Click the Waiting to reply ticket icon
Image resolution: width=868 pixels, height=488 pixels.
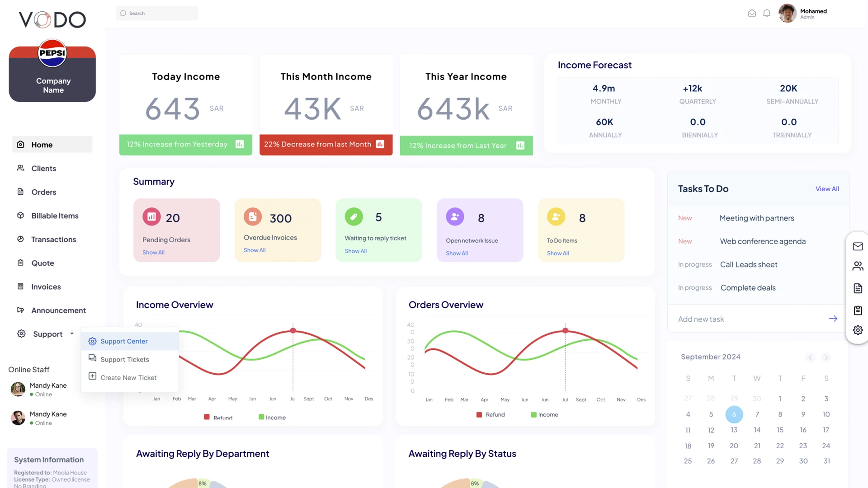pyautogui.click(x=354, y=217)
